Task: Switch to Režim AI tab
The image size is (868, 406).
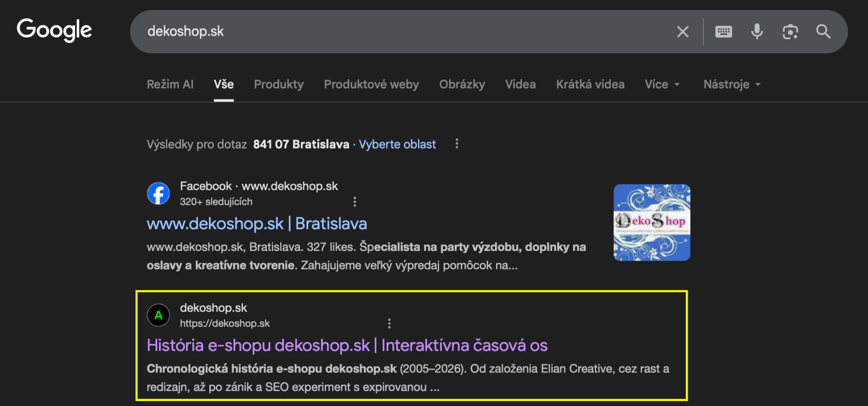Action: (x=170, y=85)
